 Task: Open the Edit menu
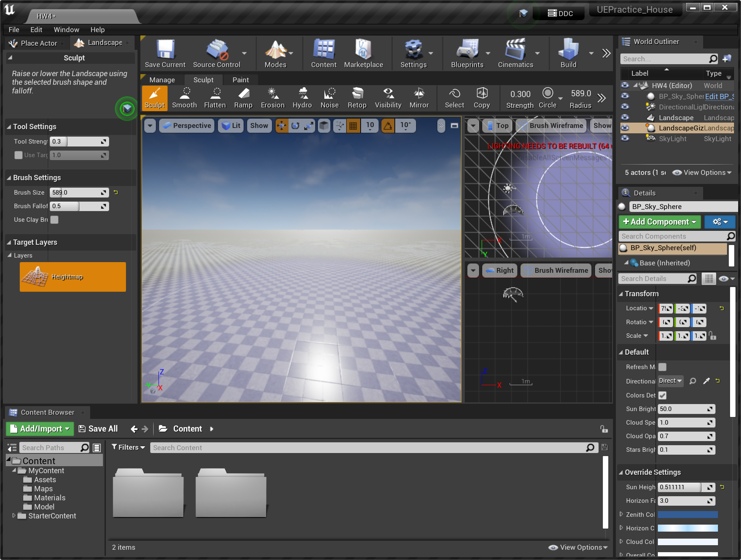[36, 30]
